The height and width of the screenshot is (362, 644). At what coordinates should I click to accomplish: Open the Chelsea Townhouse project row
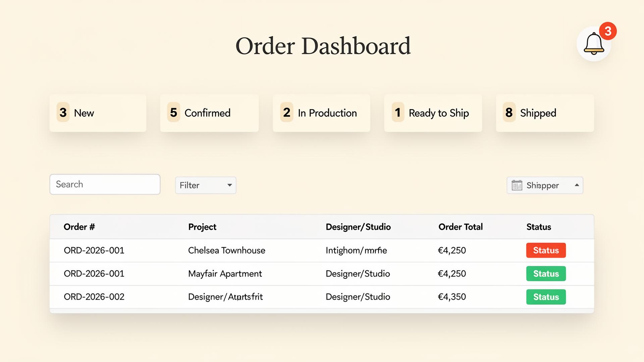coord(226,250)
